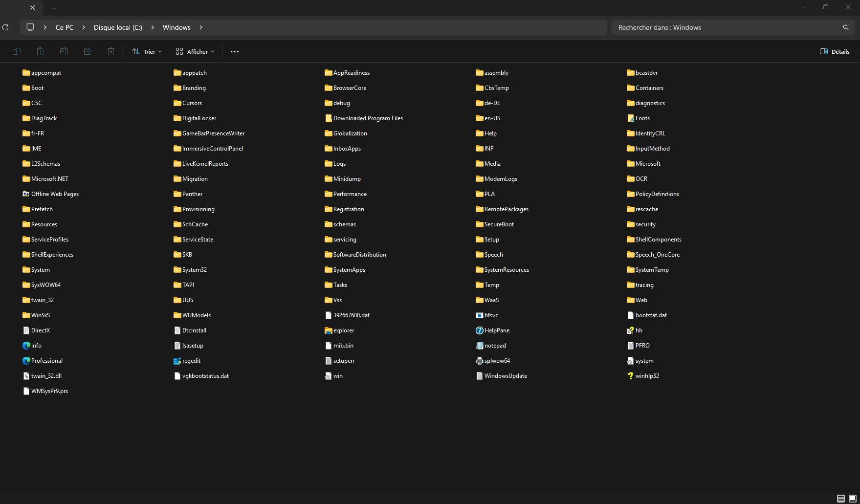Select the PolicyDefinitions folder

(653, 194)
